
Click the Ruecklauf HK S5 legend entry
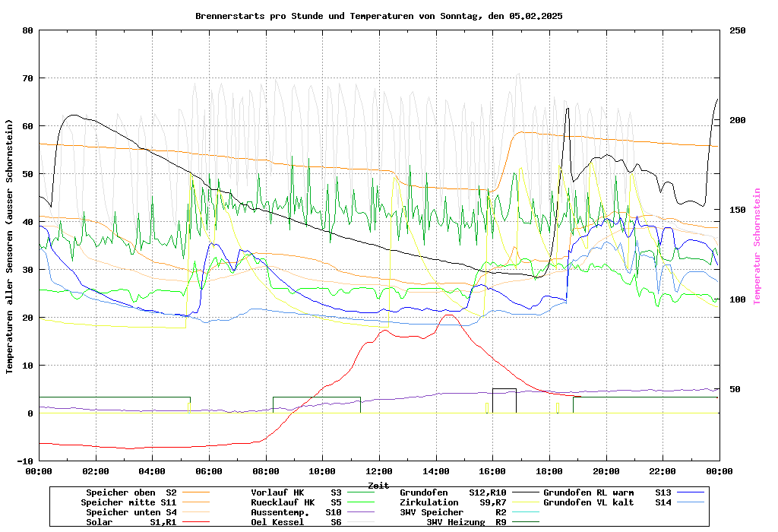[x=296, y=502]
